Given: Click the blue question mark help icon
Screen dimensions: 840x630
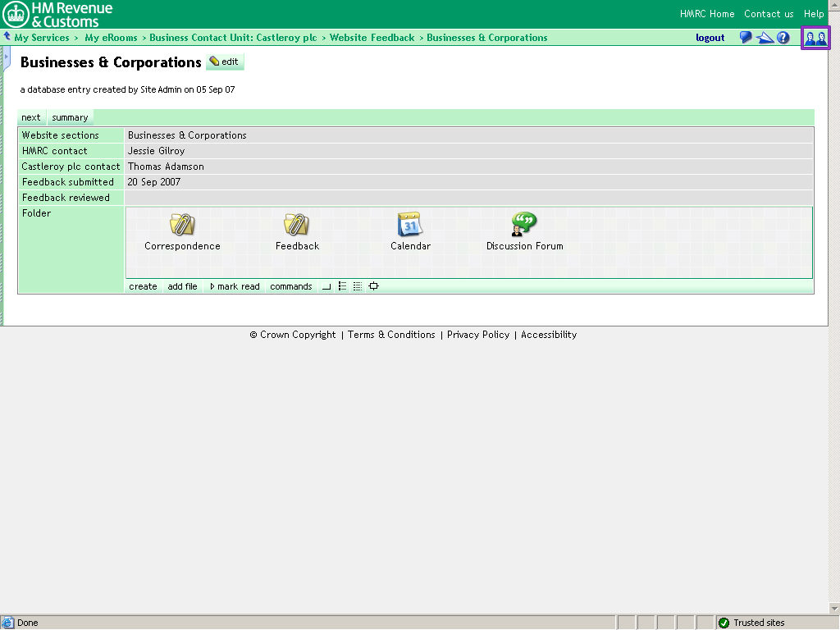Looking at the screenshot, I should click(x=783, y=38).
